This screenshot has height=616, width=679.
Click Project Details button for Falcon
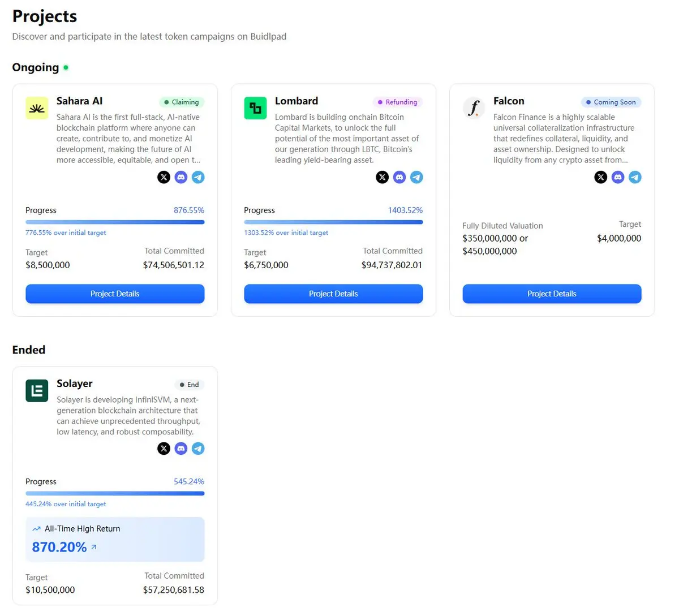click(x=552, y=294)
